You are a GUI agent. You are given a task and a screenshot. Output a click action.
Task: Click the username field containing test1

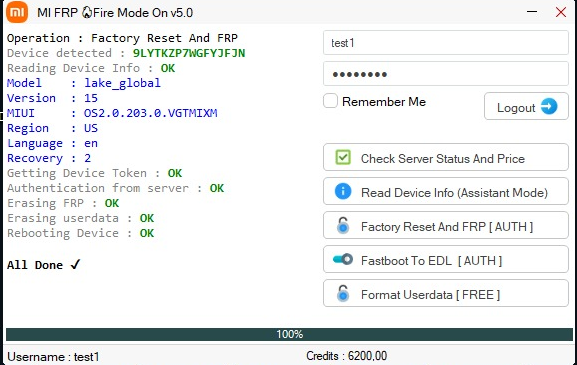tap(446, 43)
